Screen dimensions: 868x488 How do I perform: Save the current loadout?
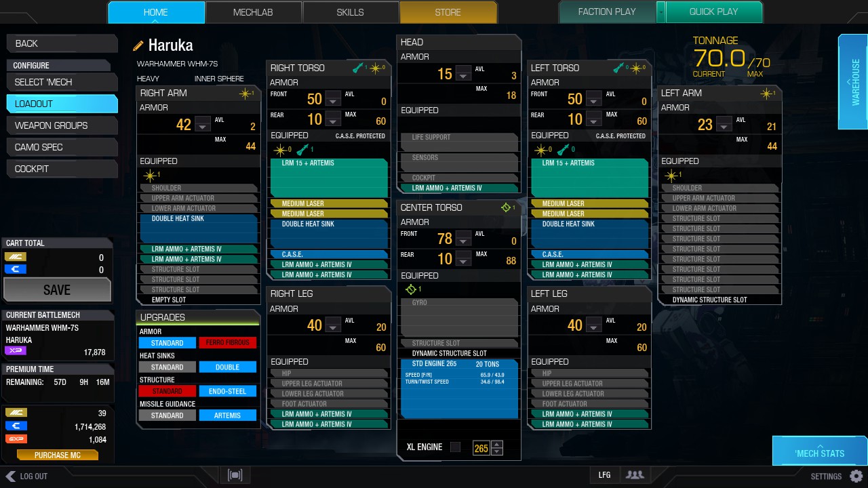[57, 290]
